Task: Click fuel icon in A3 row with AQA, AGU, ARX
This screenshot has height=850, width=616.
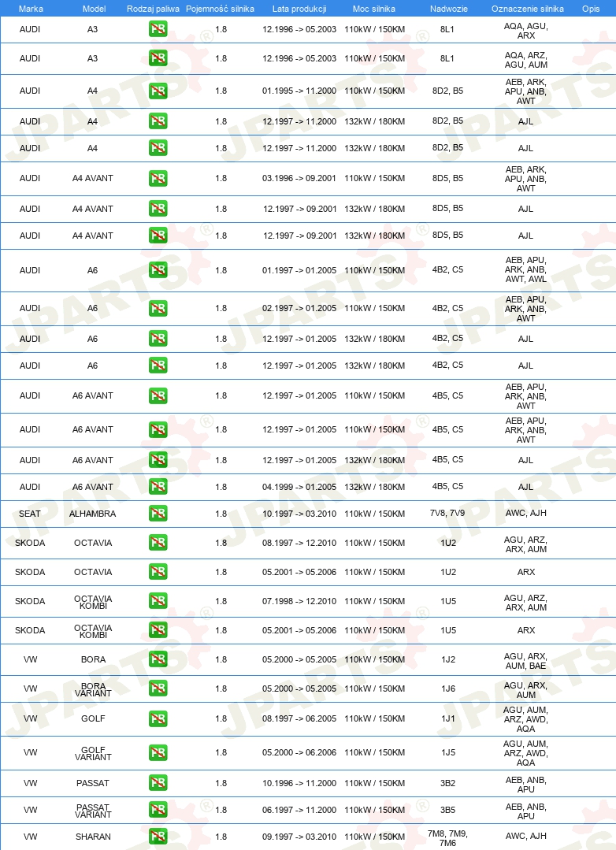Action: click(158, 29)
